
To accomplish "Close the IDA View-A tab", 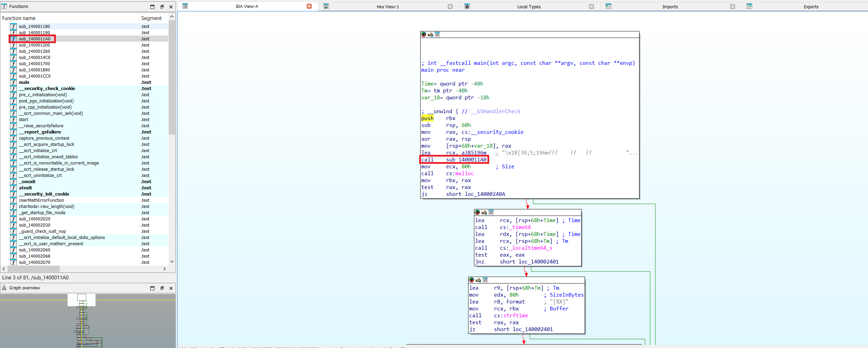I will pyautogui.click(x=309, y=6).
